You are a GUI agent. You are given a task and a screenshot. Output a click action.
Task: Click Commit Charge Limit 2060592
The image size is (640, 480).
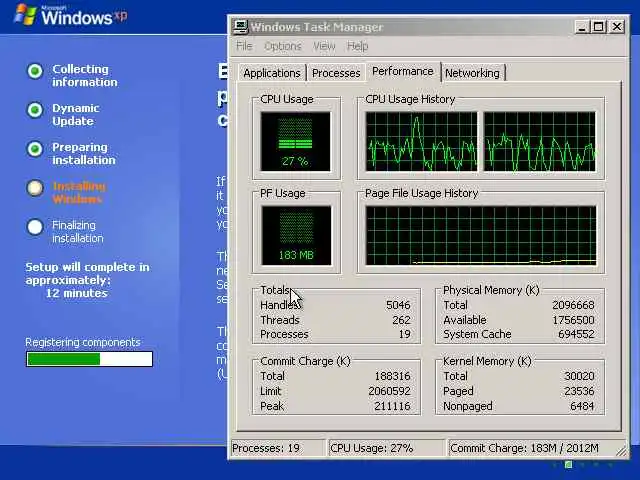(x=389, y=391)
